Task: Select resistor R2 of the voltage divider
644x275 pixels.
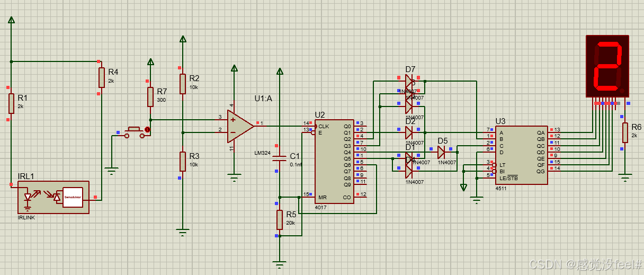Action: tap(183, 84)
